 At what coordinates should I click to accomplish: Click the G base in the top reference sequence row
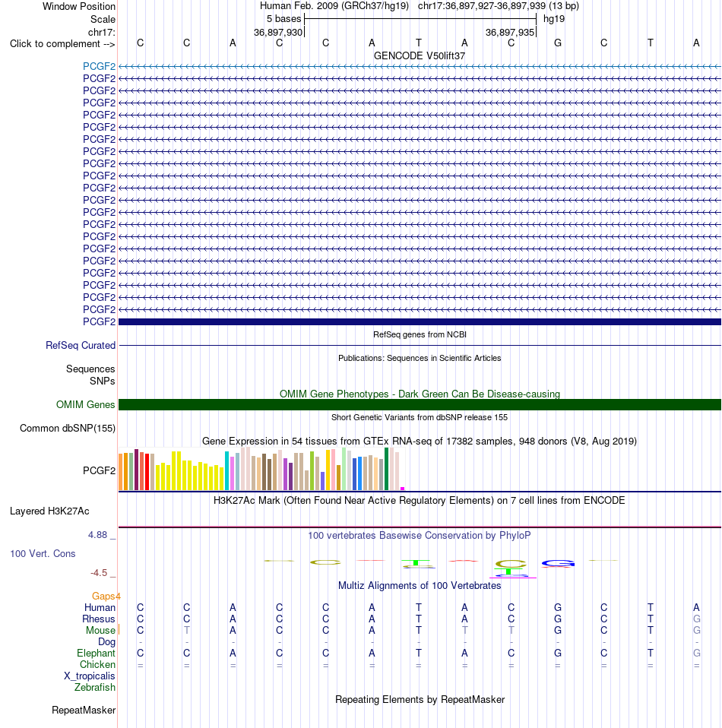point(558,43)
